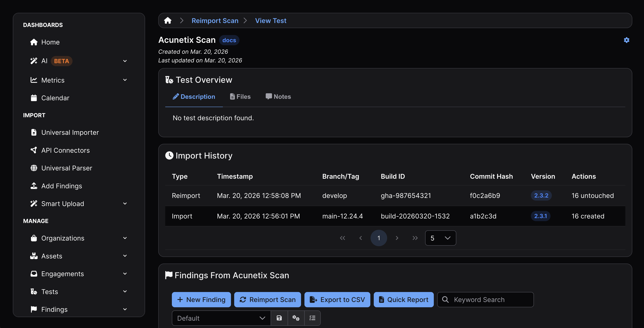
Task: Open the filter gears settings icon
Action: [296, 318]
